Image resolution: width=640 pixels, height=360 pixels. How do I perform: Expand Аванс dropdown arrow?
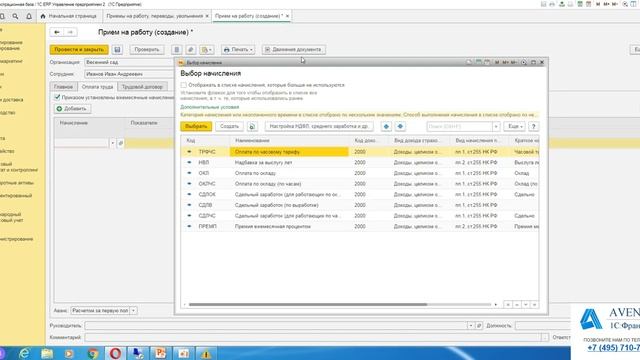click(133, 311)
